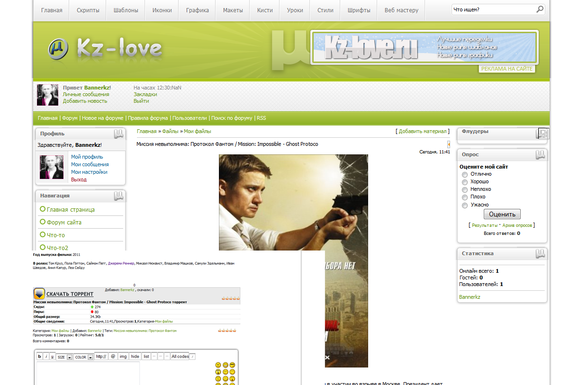The width and height of the screenshot is (588, 385).
Task: Open Личные сообщения link
Action: tap(86, 94)
